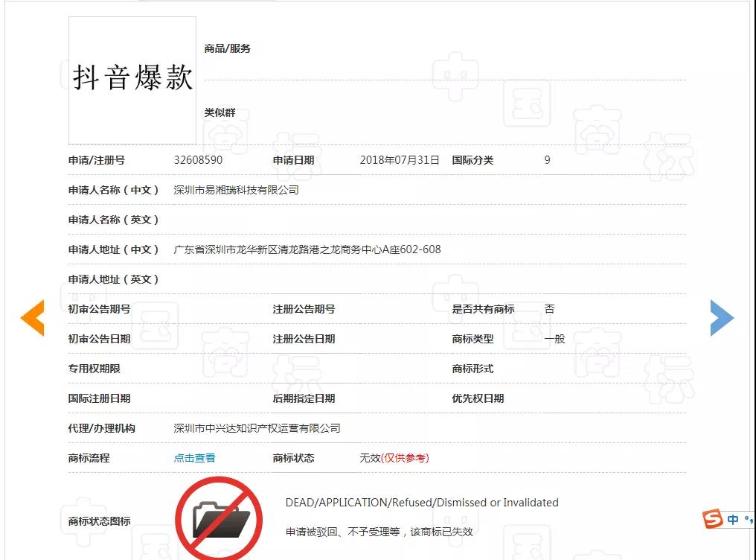Click the 商品/服务 label
The height and width of the screenshot is (560, 756).
(227, 48)
